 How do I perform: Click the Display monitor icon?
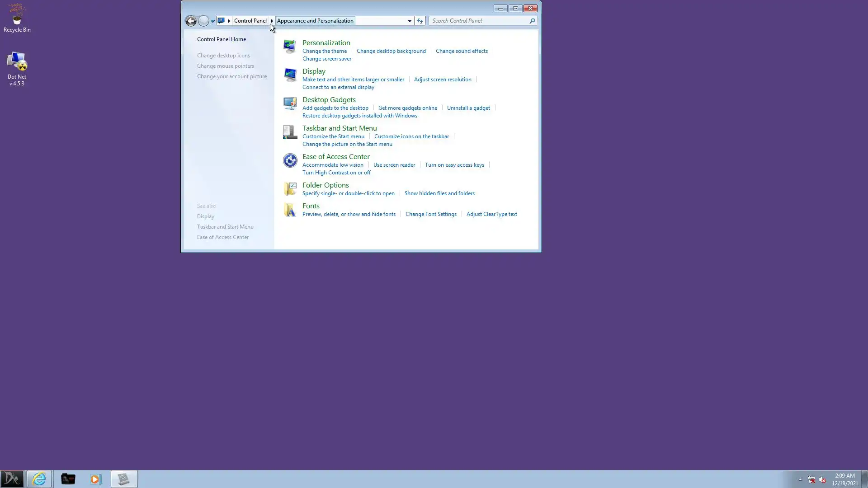(290, 75)
